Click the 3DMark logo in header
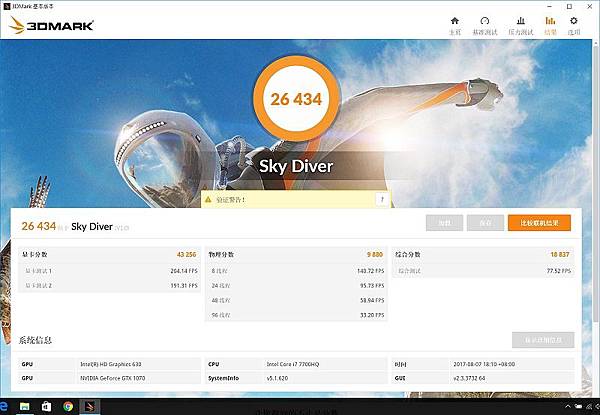The image size is (600, 415). pyautogui.click(x=51, y=25)
